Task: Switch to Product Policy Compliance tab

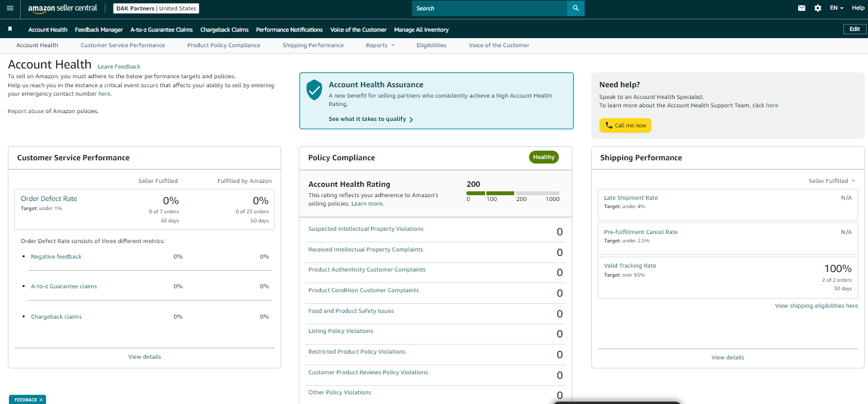Action: 224,45
